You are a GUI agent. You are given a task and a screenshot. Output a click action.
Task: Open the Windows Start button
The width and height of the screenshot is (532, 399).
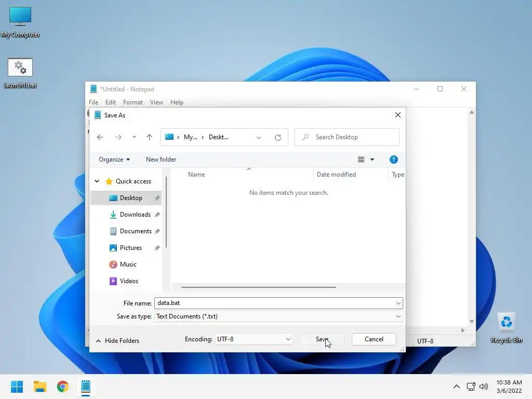[17, 387]
